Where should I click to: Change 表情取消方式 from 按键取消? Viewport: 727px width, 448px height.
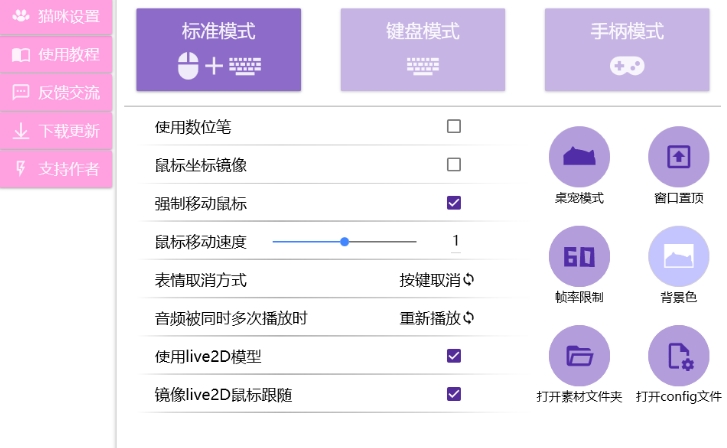(x=437, y=280)
